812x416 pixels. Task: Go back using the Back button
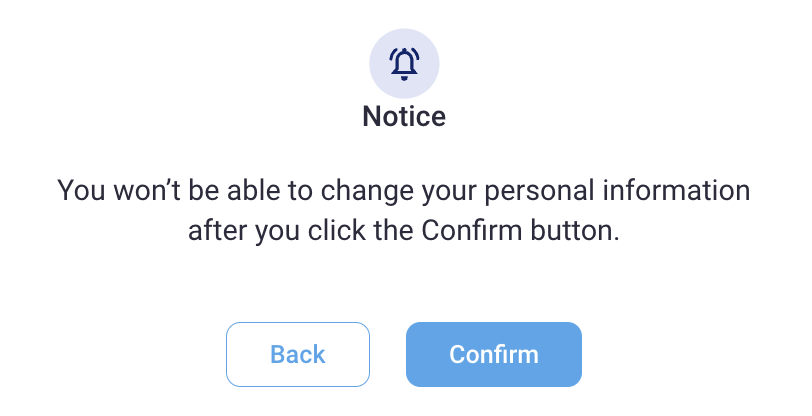298,354
